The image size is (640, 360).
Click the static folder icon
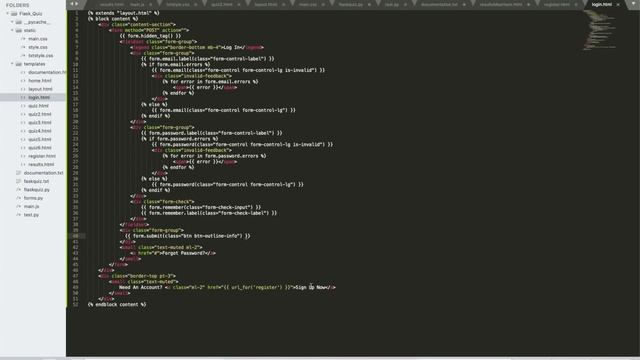click(x=19, y=30)
